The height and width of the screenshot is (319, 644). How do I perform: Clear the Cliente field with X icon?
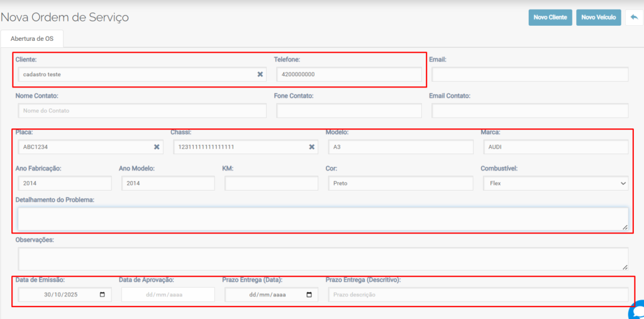coord(260,74)
